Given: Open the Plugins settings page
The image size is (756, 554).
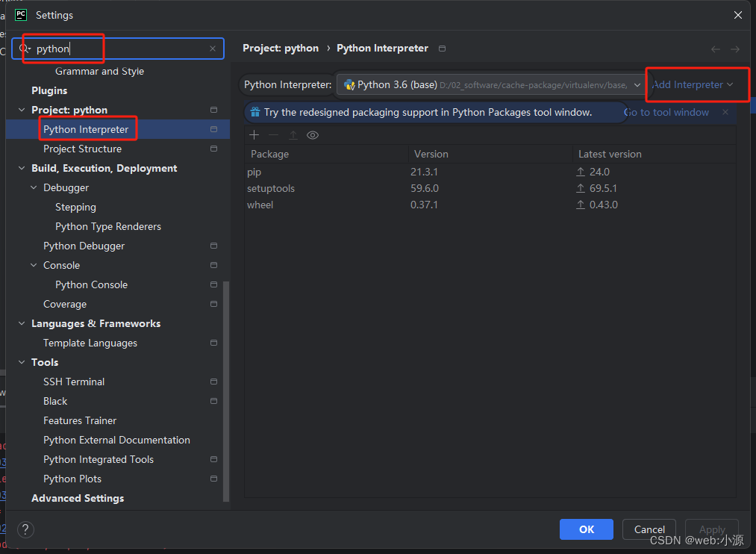Looking at the screenshot, I should coord(49,90).
